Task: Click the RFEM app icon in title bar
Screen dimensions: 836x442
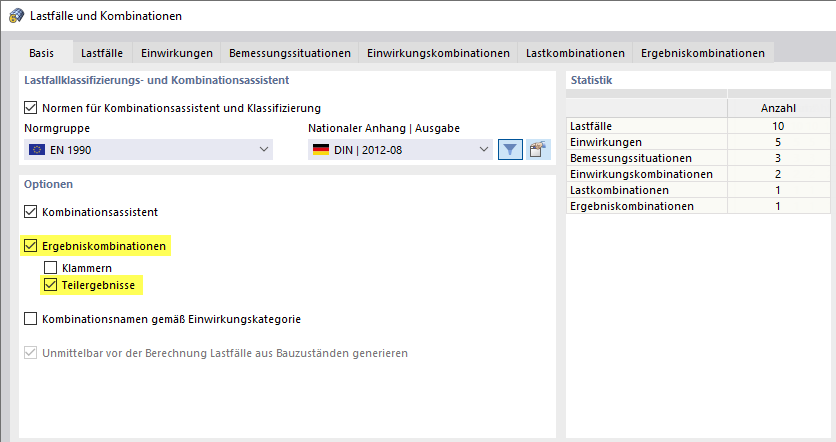Action: tap(16, 15)
